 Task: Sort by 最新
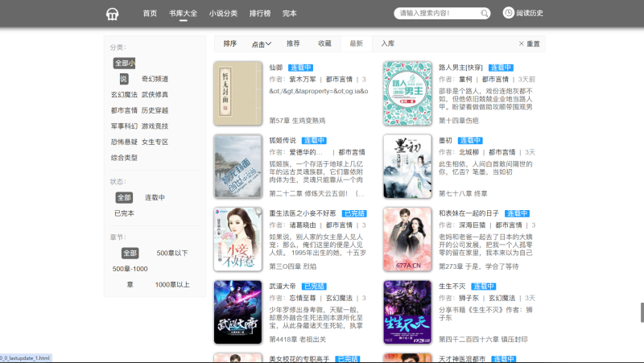[357, 43]
